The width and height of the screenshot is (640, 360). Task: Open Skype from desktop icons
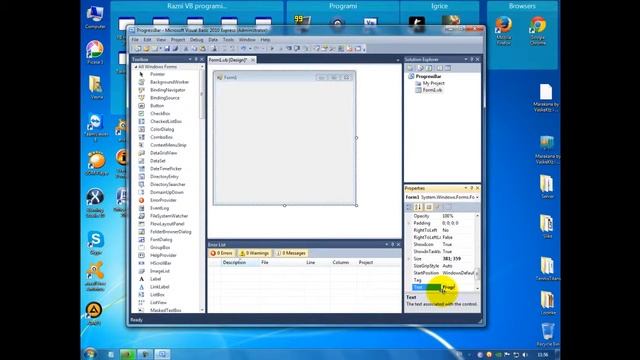(x=96, y=243)
